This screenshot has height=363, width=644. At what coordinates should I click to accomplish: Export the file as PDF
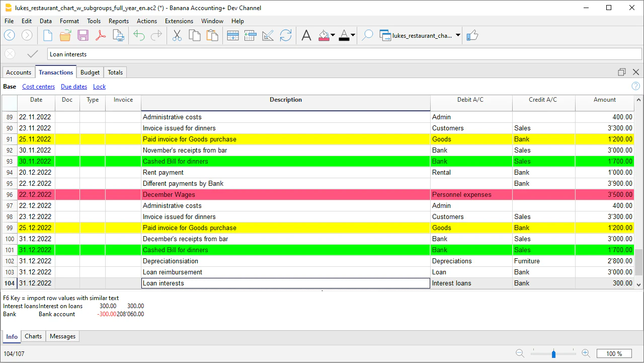coord(102,35)
